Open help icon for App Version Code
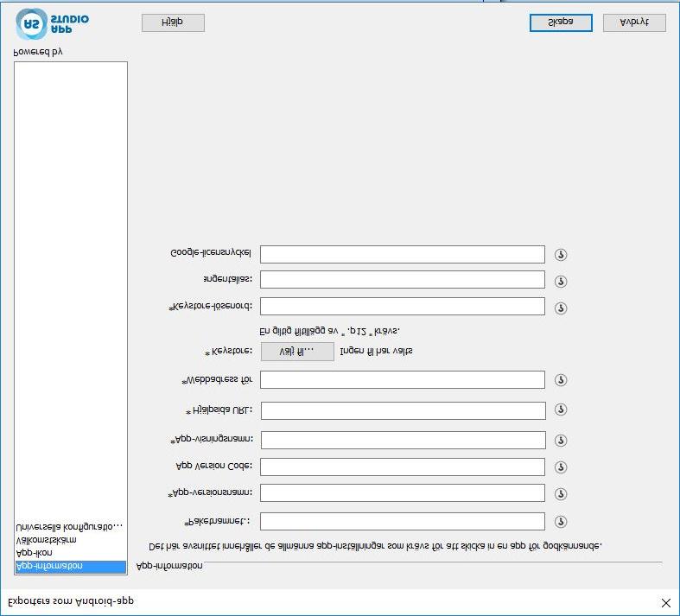Screen dimensions: 680x616 [561, 467]
